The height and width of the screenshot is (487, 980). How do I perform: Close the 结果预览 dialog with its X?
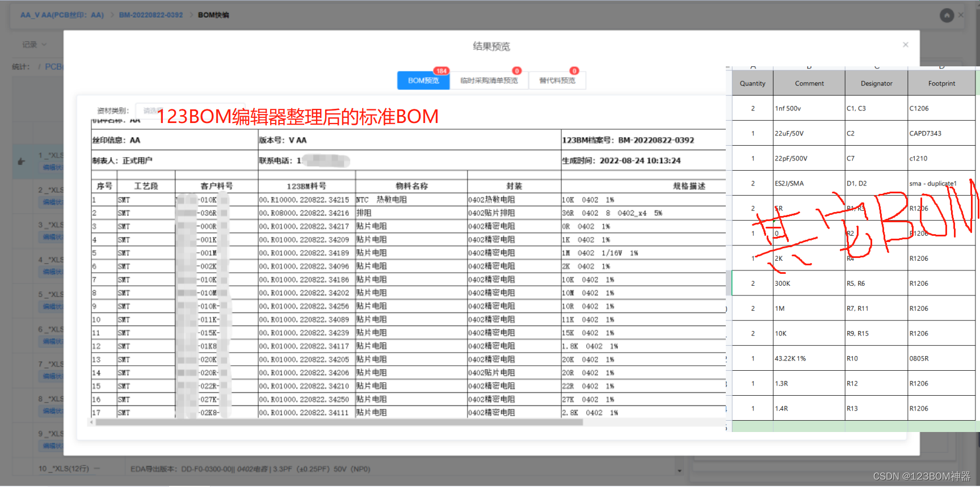tap(906, 45)
